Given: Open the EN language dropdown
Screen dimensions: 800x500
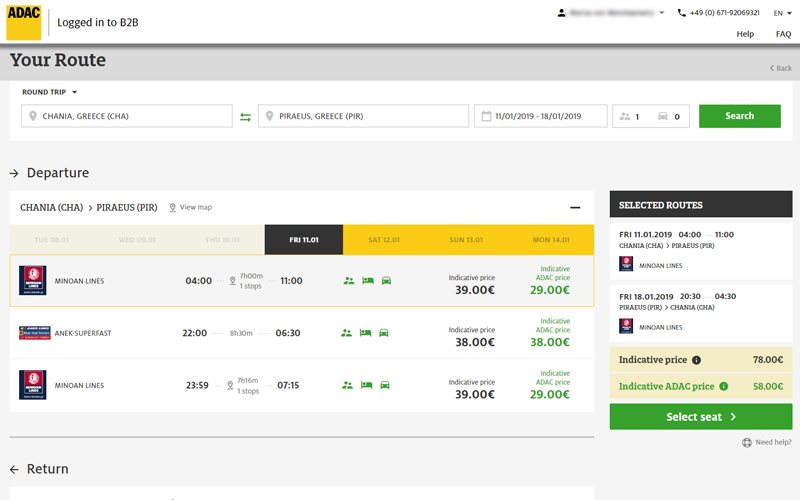Looking at the screenshot, I should tap(780, 13).
